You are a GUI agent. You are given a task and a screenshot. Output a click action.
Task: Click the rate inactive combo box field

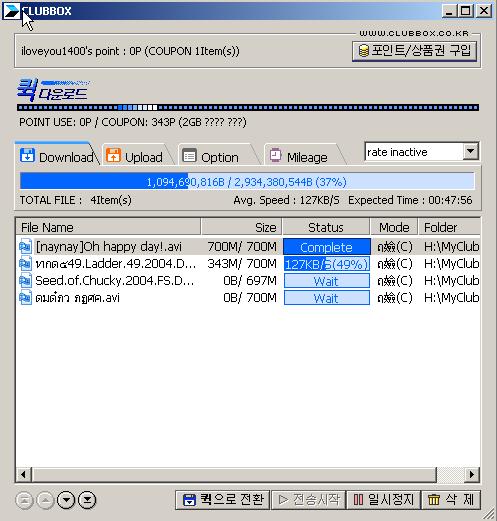(x=421, y=152)
